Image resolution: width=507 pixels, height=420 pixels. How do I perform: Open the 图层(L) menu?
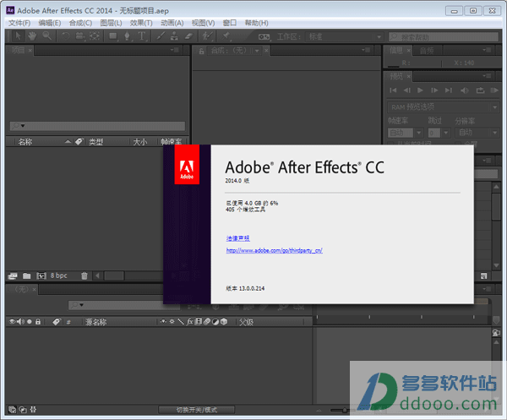pos(111,23)
